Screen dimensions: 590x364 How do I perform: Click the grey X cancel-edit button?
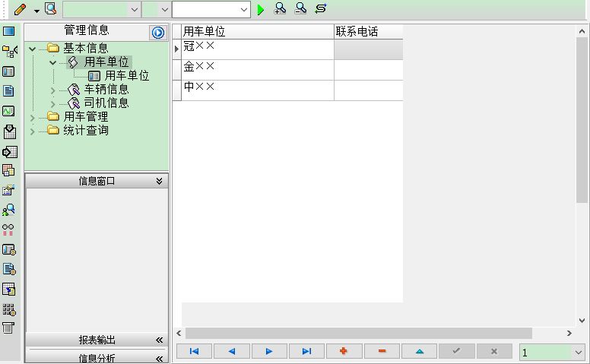[x=494, y=351]
